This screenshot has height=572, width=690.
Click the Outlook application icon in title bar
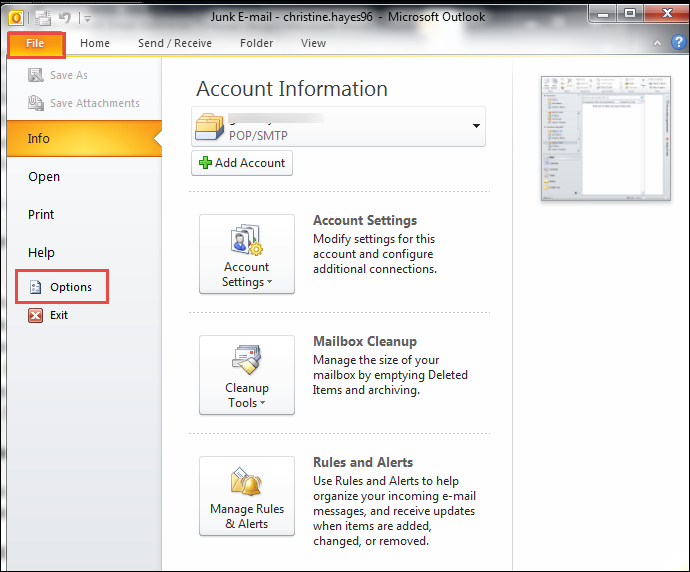coord(16,18)
